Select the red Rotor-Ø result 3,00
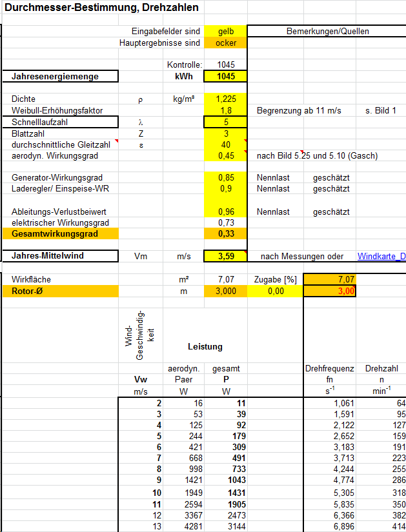 coord(329,291)
